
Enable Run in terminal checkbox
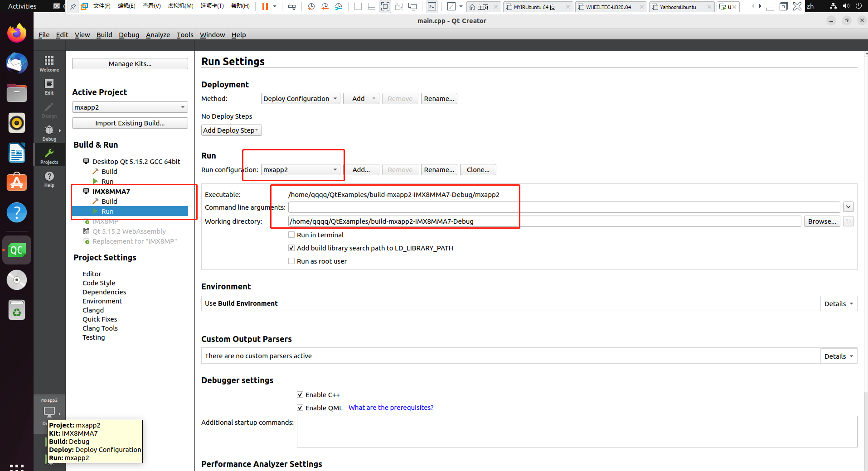(x=291, y=235)
